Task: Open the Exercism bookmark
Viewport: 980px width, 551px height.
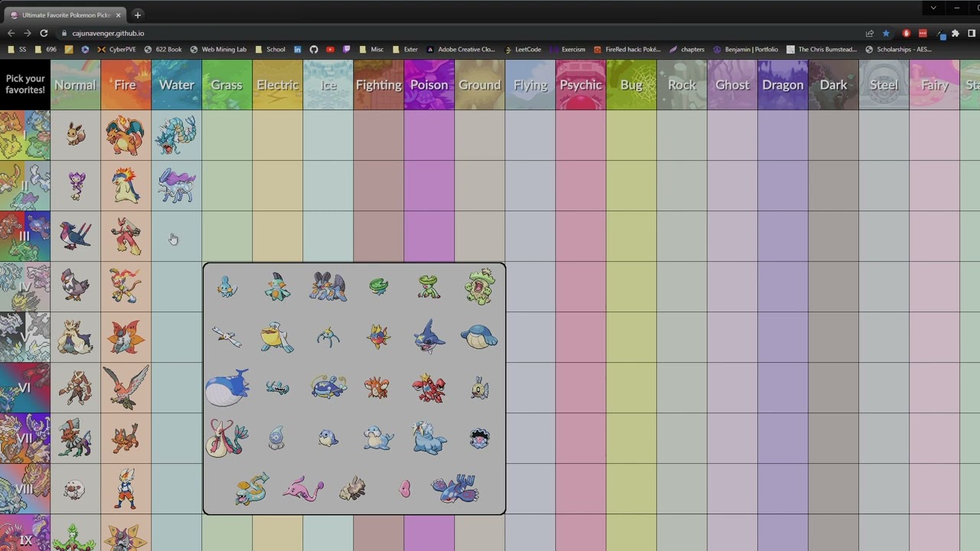Action: (x=567, y=49)
